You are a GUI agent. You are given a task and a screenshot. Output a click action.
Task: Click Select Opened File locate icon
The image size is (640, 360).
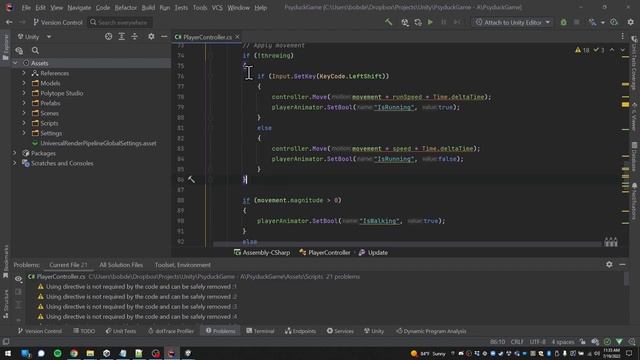point(108,37)
